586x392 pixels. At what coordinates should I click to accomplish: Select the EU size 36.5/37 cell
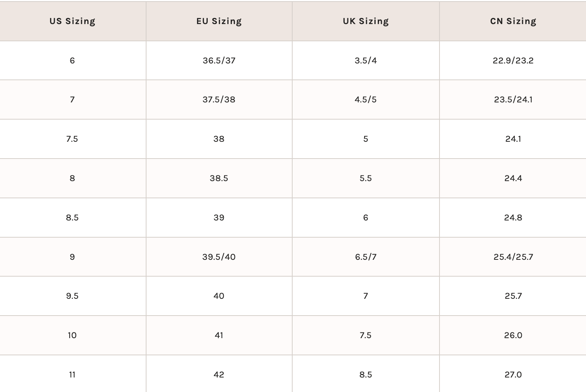point(219,60)
